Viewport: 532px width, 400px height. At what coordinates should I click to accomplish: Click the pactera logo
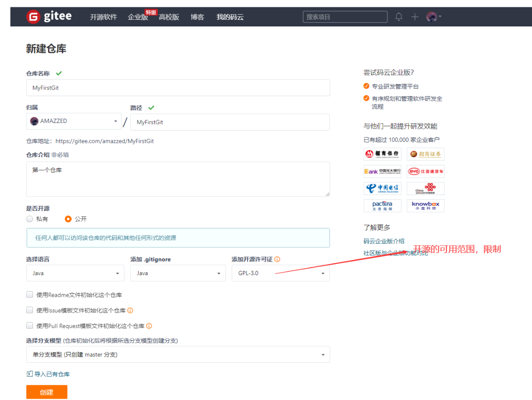tap(382, 205)
